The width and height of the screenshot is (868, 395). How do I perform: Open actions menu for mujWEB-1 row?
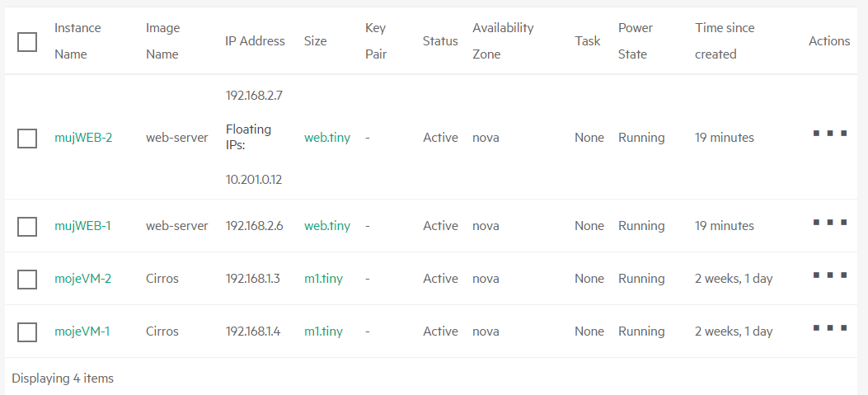tap(830, 223)
